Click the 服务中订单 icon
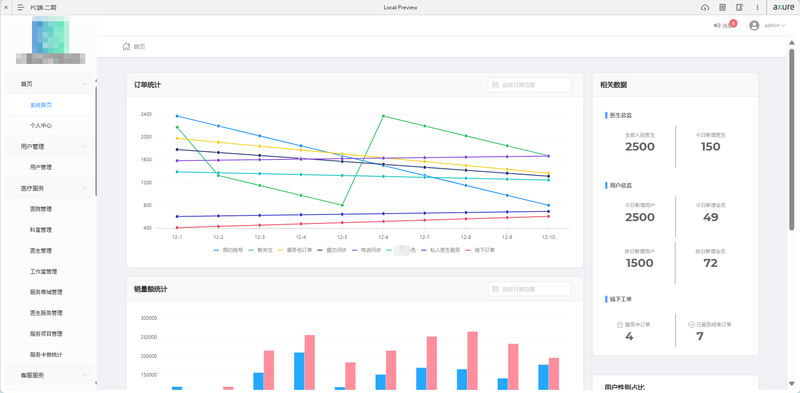 (x=620, y=325)
